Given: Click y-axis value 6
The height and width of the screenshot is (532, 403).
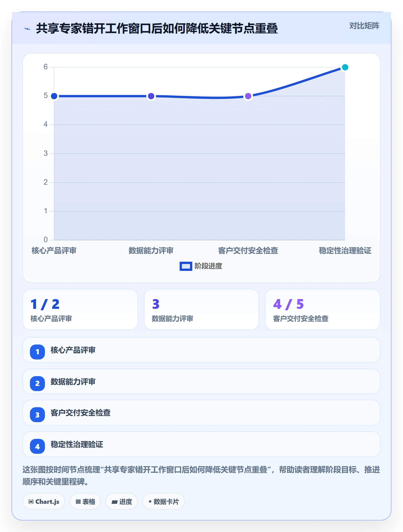Looking at the screenshot, I should point(45,67).
